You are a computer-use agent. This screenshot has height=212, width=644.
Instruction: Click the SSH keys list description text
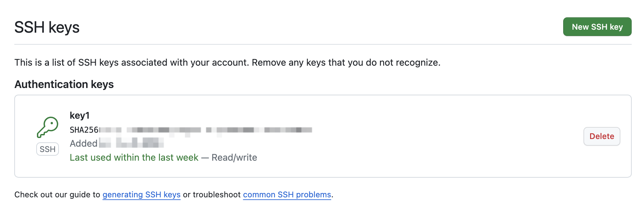click(227, 63)
